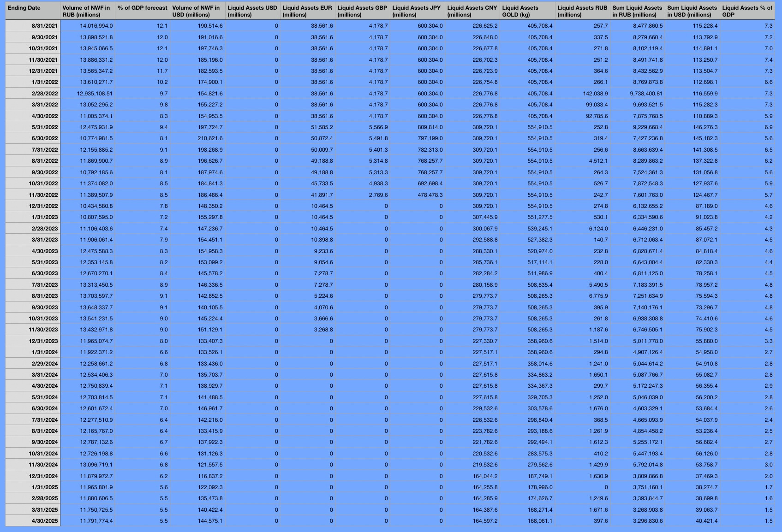
Task: Click cell 168,061.1 in GOLD column
Action: click(527, 521)
